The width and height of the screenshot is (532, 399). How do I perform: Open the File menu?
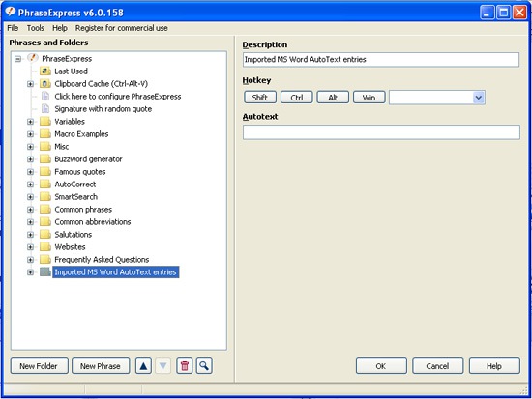[13, 28]
